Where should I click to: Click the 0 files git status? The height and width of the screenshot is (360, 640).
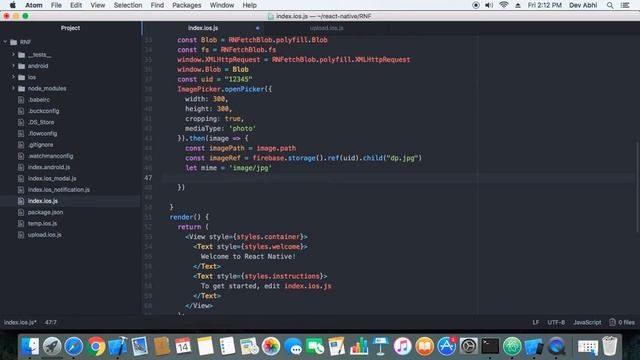pos(622,322)
